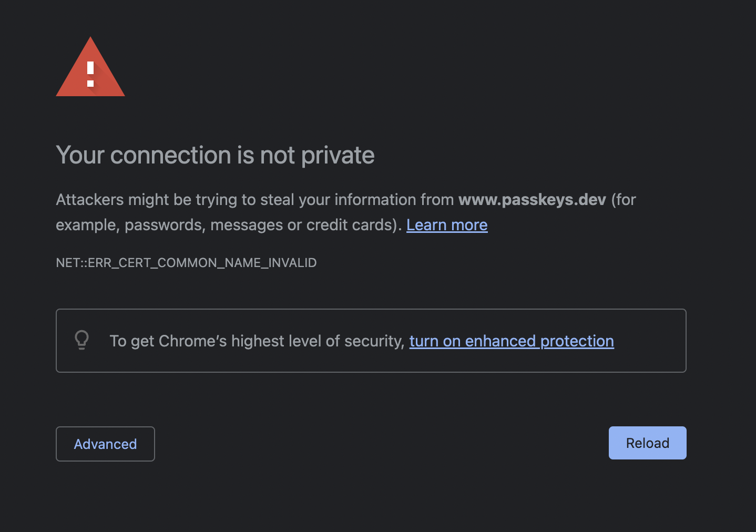Click the Learn more underlined text

pos(447,224)
